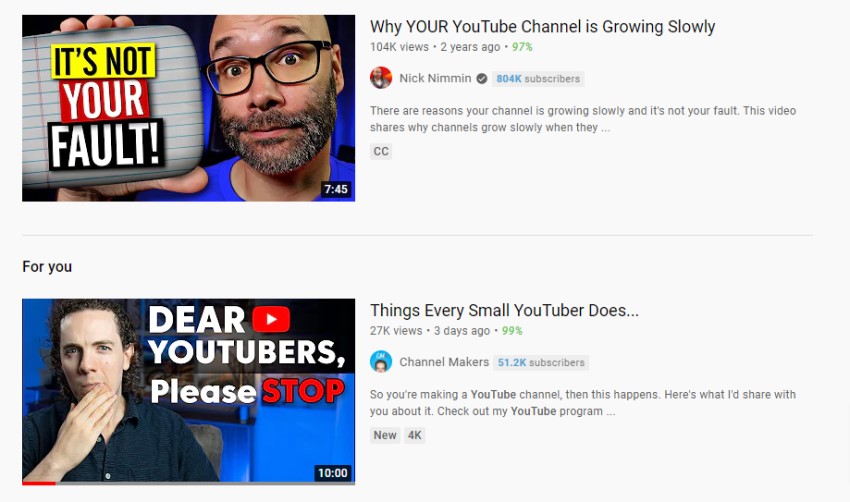Click the 97% like ratio indicator
850x502 pixels.
point(522,47)
